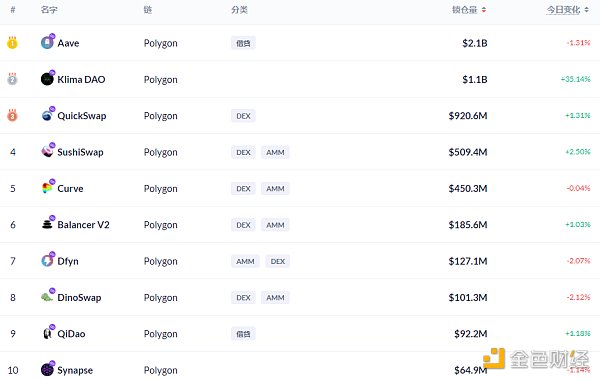
Task: Open the Dfyn logo icon
Action: click(x=47, y=261)
